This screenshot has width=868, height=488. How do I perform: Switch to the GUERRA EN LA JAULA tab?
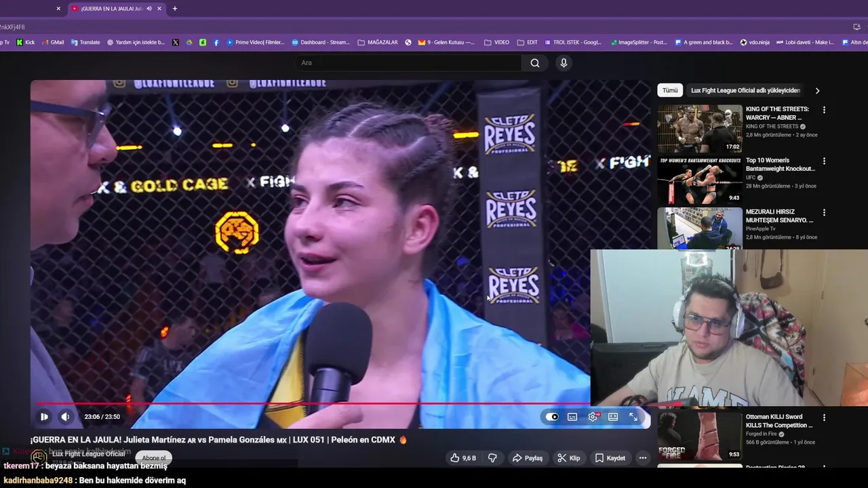111,9
